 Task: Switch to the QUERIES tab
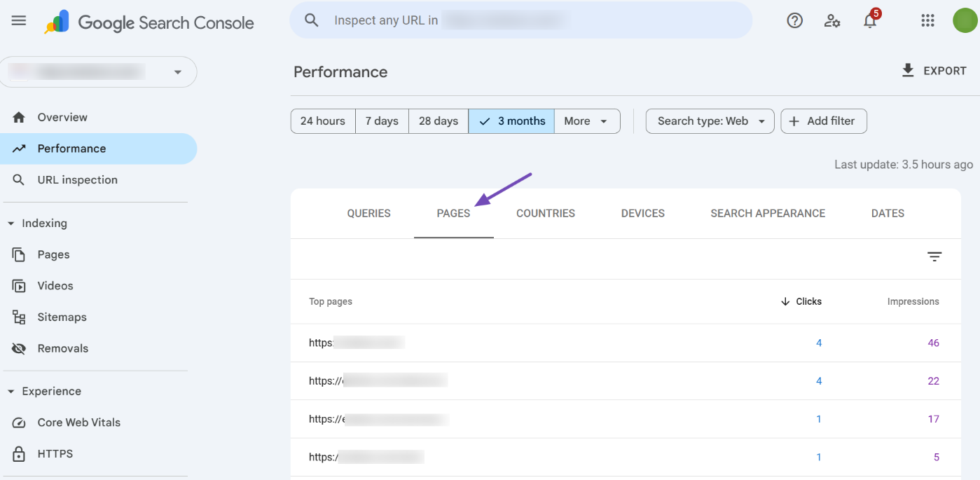coord(368,213)
